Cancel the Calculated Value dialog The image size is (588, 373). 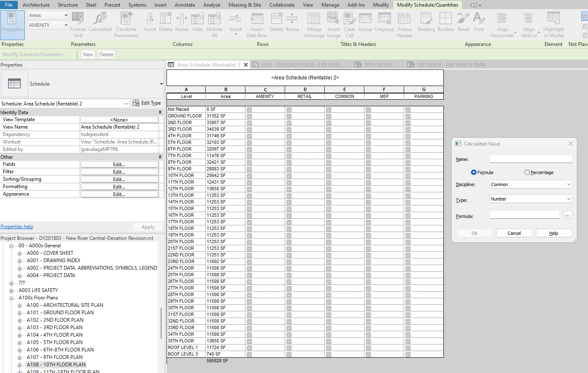[x=514, y=233]
